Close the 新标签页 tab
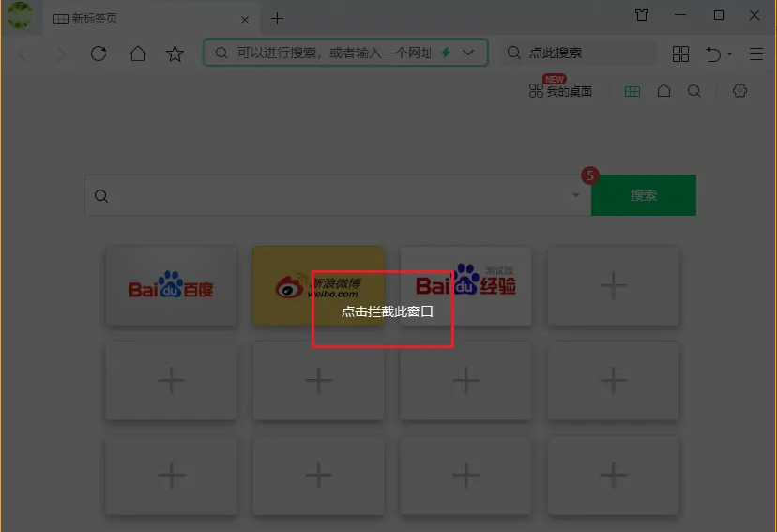This screenshot has height=532, width=777. (x=245, y=20)
